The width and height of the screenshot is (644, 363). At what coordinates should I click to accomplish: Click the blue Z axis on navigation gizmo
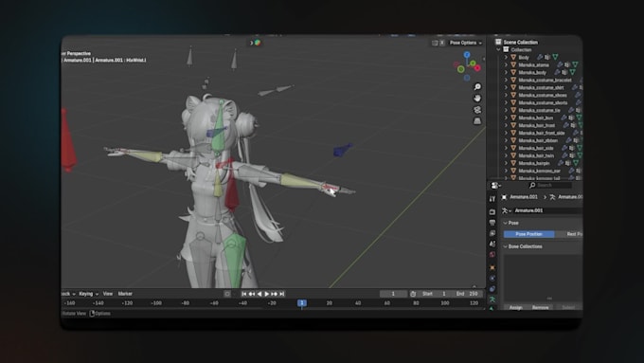click(x=467, y=54)
